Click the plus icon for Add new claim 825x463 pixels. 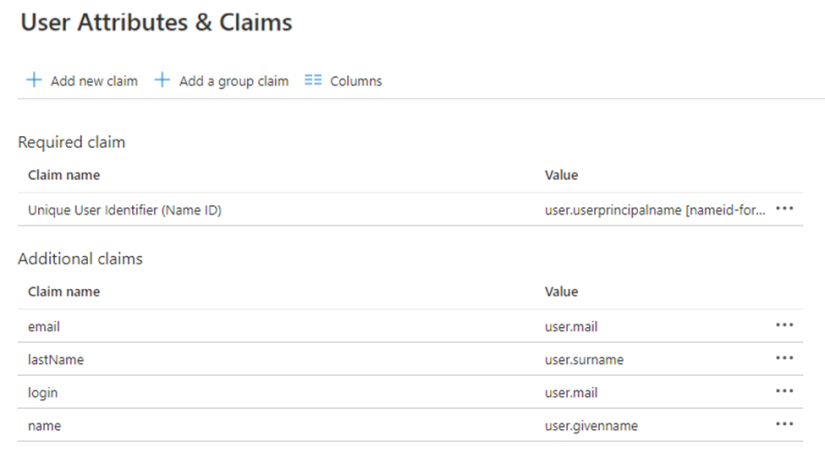click(33, 81)
